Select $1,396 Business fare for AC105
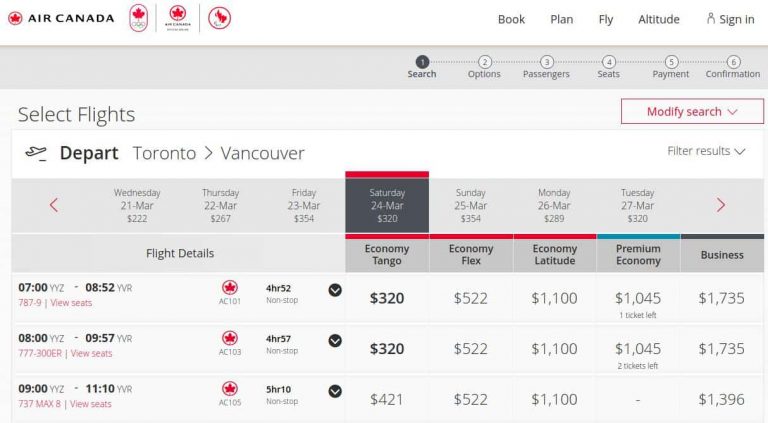 coord(721,399)
